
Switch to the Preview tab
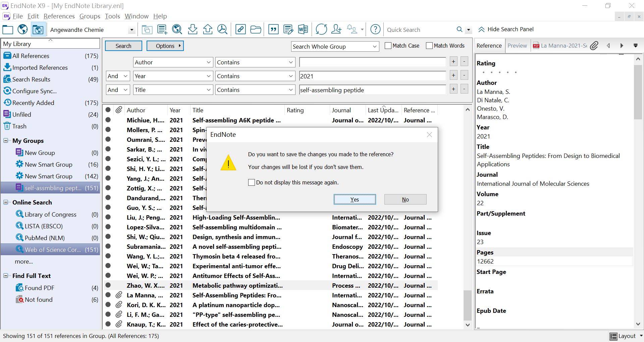coord(517,46)
